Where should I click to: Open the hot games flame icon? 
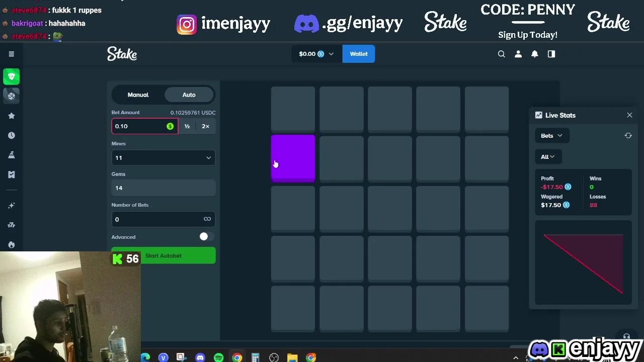click(11, 244)
